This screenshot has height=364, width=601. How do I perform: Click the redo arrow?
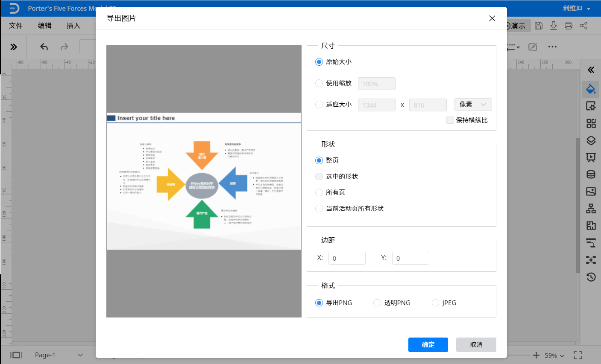[x=64, y=47]
